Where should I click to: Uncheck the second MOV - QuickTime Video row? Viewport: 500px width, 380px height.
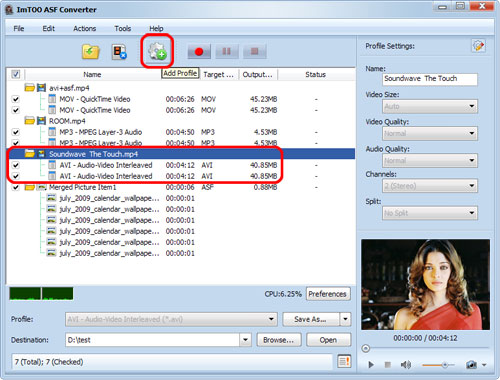tap(16, 110)
